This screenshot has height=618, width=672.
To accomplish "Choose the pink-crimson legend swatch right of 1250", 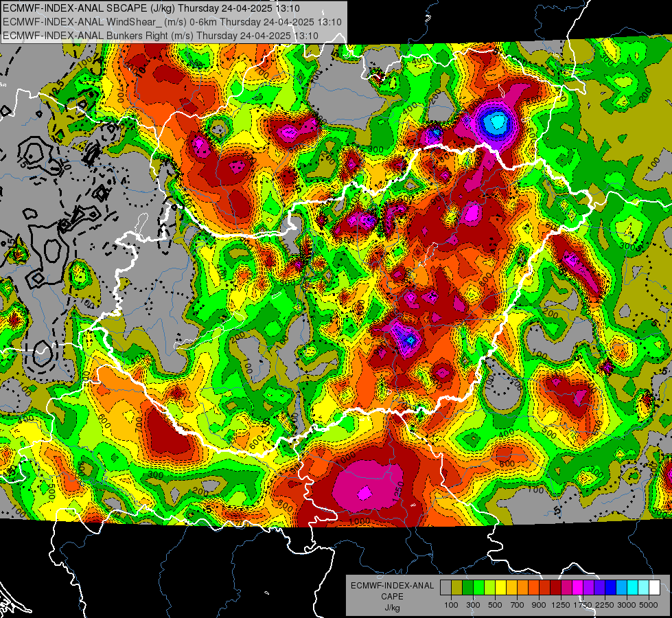I will click(x=566, y=587).
